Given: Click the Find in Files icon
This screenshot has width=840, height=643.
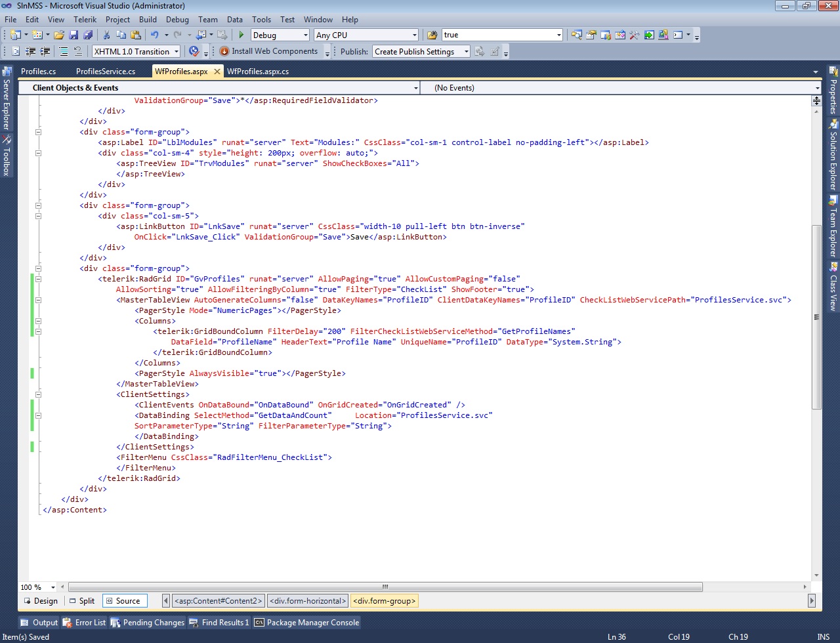Looking at the screenshot, I should (x=432, y=35).
